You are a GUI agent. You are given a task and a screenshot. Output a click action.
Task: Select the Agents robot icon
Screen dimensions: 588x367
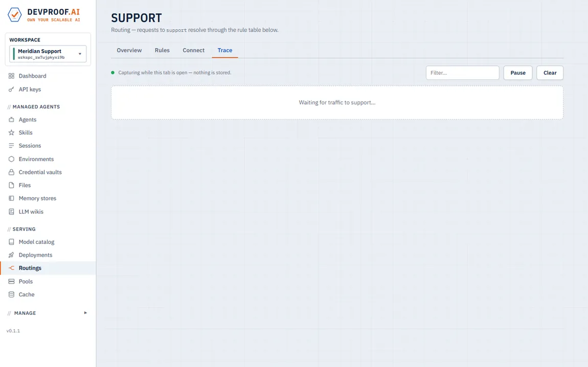tap(11, 120)
